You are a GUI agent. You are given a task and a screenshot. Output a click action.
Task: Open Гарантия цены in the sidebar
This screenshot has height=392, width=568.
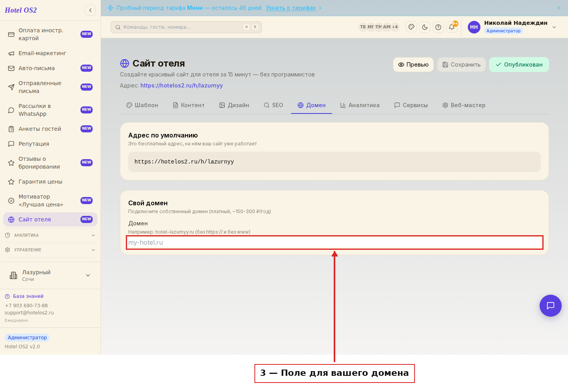click(x=50, y=182)
